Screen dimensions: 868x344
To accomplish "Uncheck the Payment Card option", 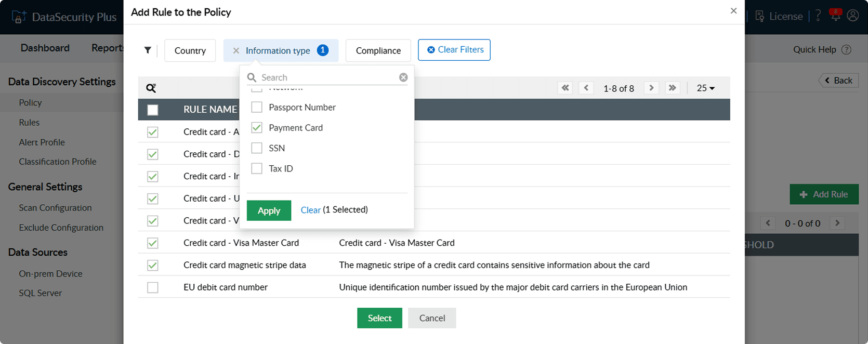I will [257, 128].
